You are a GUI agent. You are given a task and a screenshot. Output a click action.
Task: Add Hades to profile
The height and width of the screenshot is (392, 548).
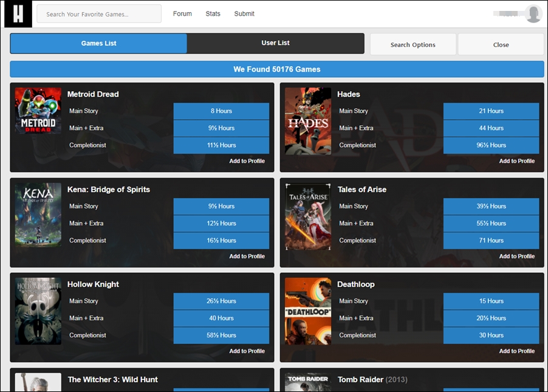(516, 161)
